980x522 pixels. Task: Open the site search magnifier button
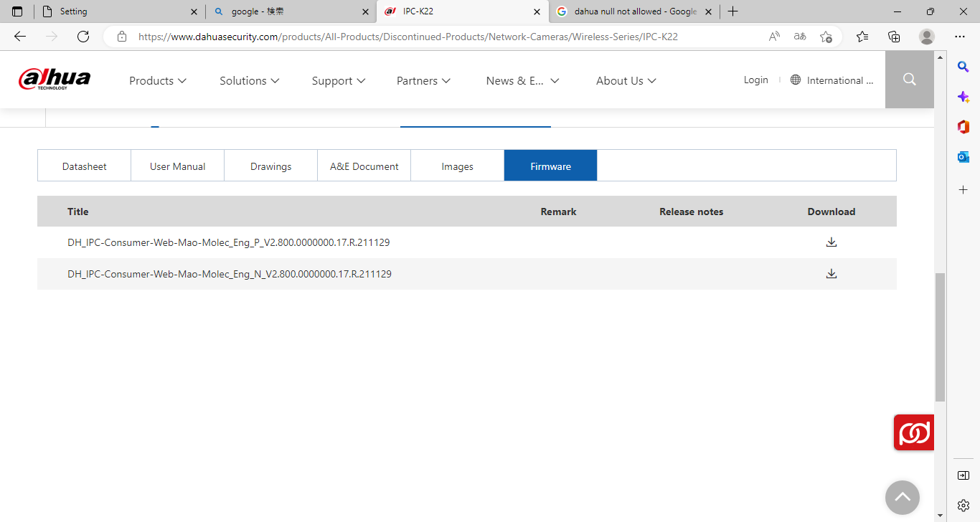(910, 80)
